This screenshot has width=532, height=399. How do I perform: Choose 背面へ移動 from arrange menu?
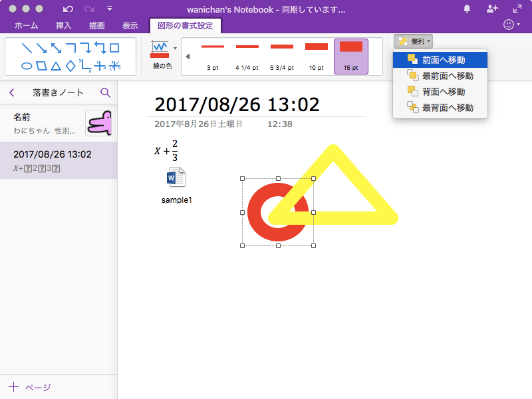pyautogui.click(x=440, y=92)
